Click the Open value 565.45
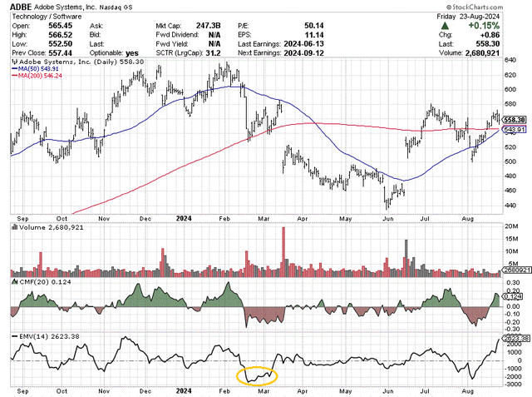 coord(61,26)
